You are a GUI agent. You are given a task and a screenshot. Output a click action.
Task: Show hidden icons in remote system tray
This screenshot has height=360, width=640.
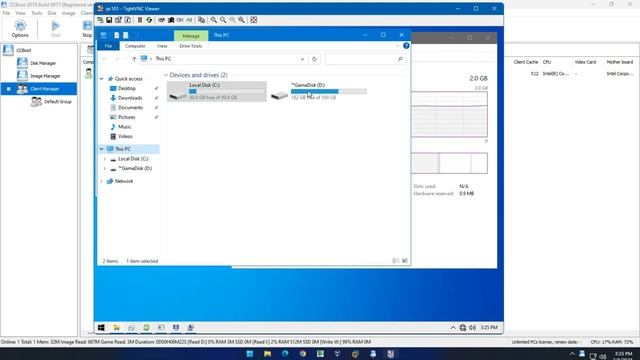click(453, 327)
